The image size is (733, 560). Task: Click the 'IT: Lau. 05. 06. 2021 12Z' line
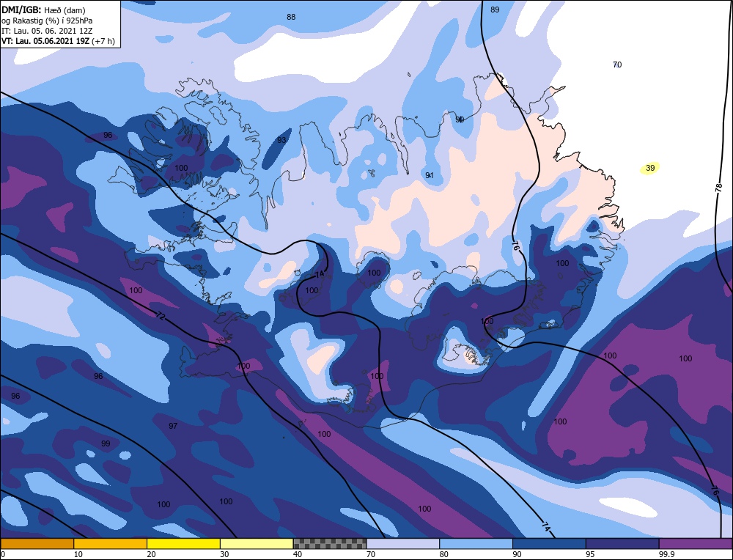click(x=47, y=31)
